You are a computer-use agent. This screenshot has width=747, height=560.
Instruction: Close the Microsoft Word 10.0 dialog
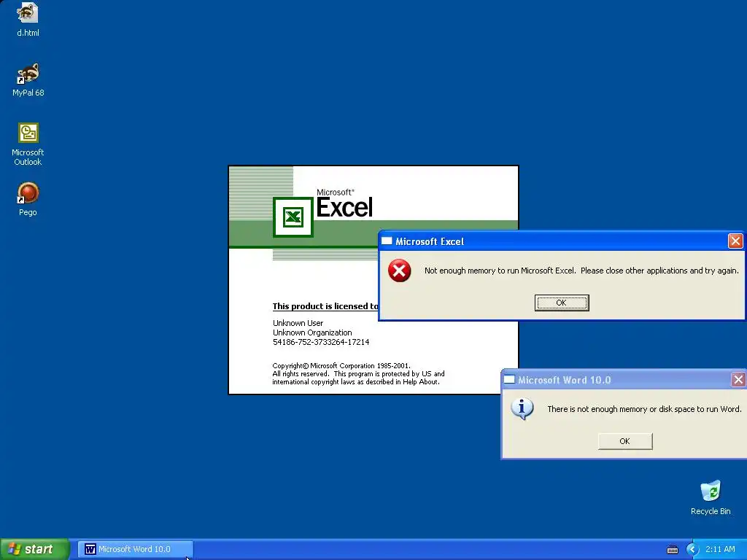point(738,379)
